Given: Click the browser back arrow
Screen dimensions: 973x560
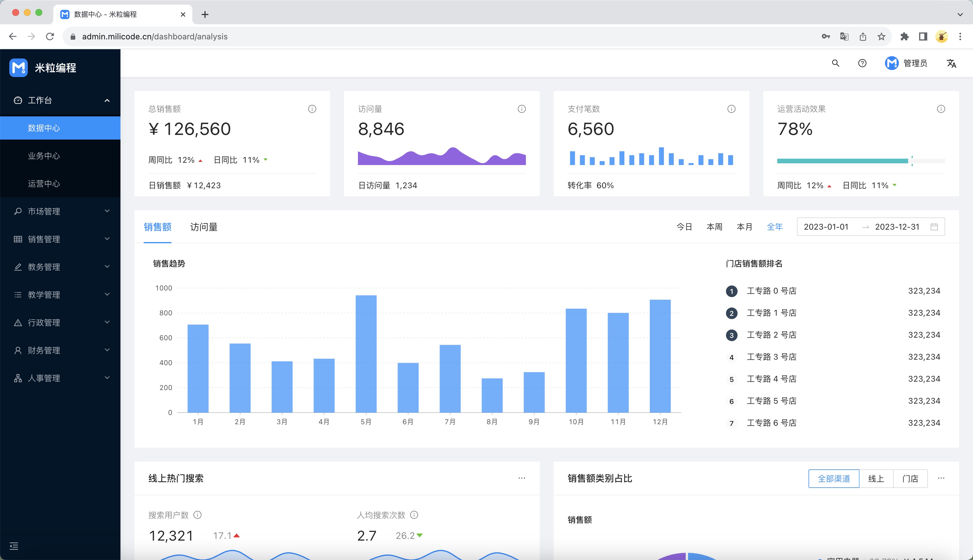Looking at the screenshot, I should pos(13,36).
